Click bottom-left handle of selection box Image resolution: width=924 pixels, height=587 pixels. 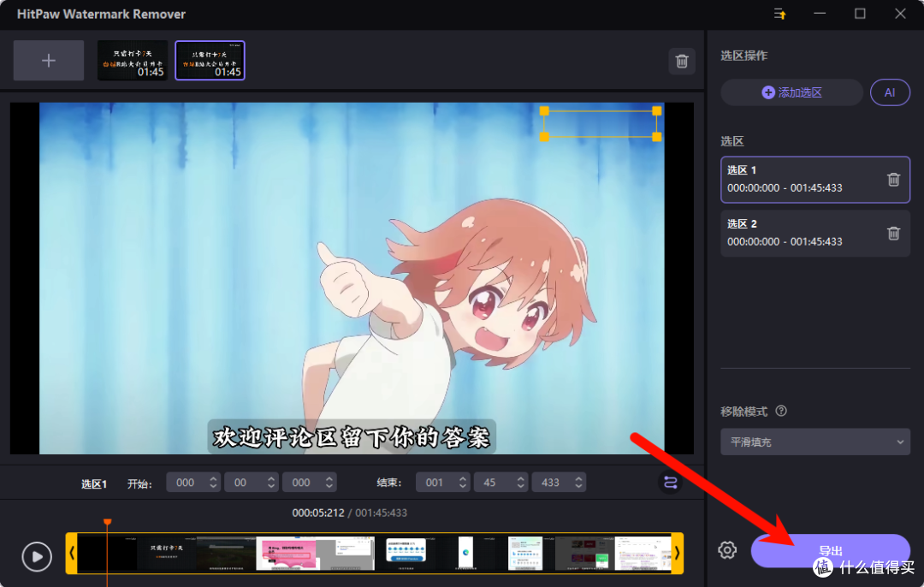coord(544,137)
